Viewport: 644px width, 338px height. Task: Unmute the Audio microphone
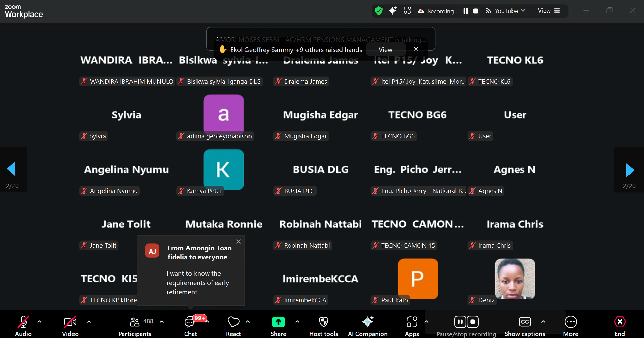[23, 322]
